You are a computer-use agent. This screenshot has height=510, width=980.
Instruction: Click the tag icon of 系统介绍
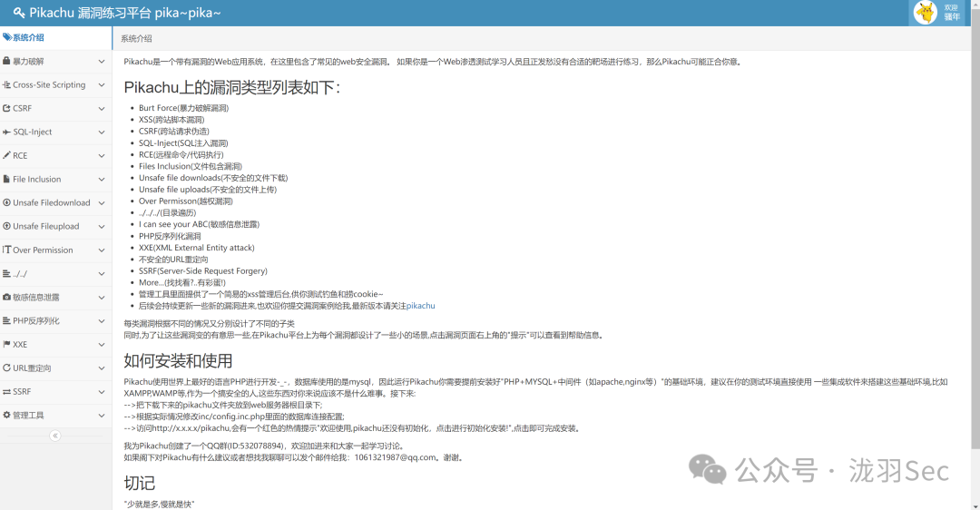click(x=7, y=37)
